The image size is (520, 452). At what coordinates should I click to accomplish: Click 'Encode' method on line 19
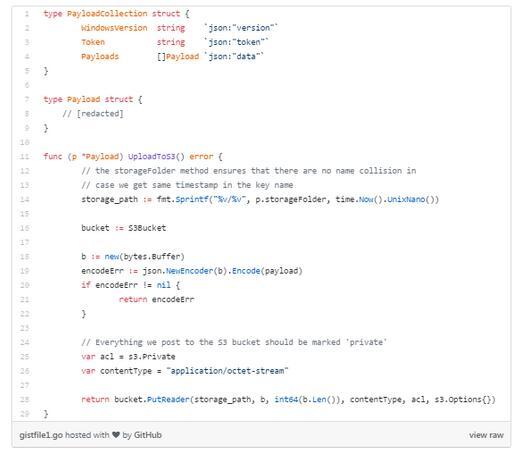tap(246, 271)
